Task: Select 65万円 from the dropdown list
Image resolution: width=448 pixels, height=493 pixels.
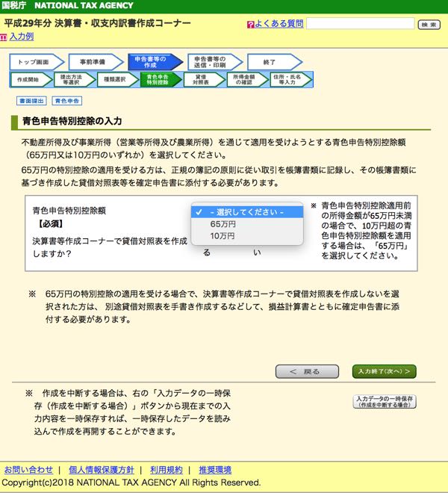Action: (x=223, y=224)
